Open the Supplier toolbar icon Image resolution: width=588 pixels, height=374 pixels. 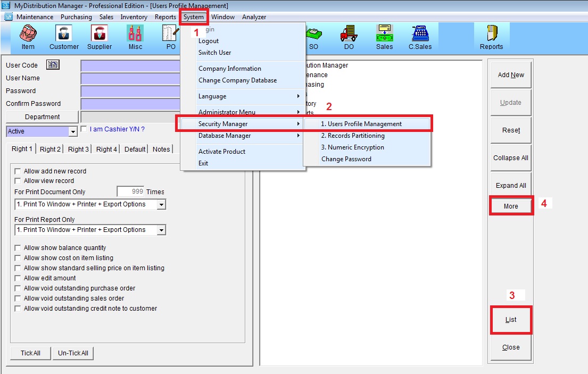100,37
